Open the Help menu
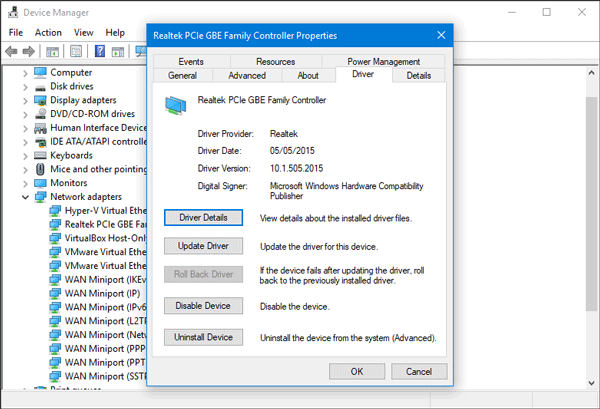600x409 pixels. click(115, 33)
